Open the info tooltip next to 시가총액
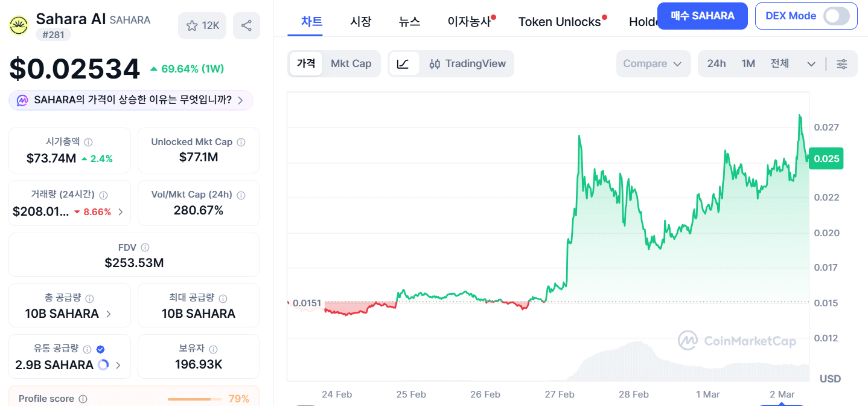The image size is (868, 406). coord(89,142)
